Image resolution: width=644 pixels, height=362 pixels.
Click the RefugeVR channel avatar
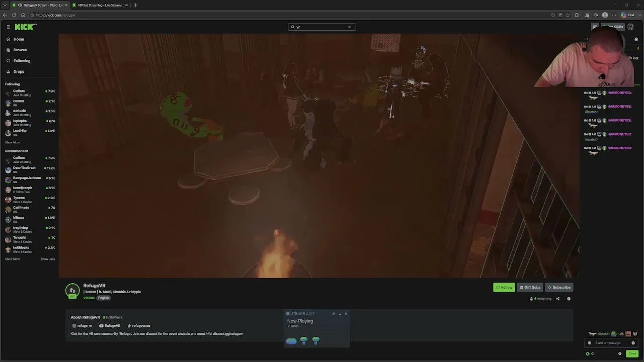72,291
